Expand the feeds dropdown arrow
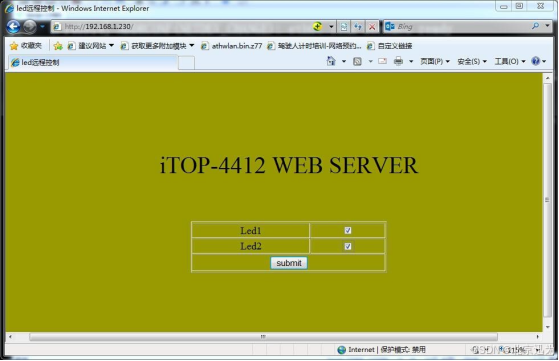Viewport: 559px width, 361px height. (x=370, y=62)
